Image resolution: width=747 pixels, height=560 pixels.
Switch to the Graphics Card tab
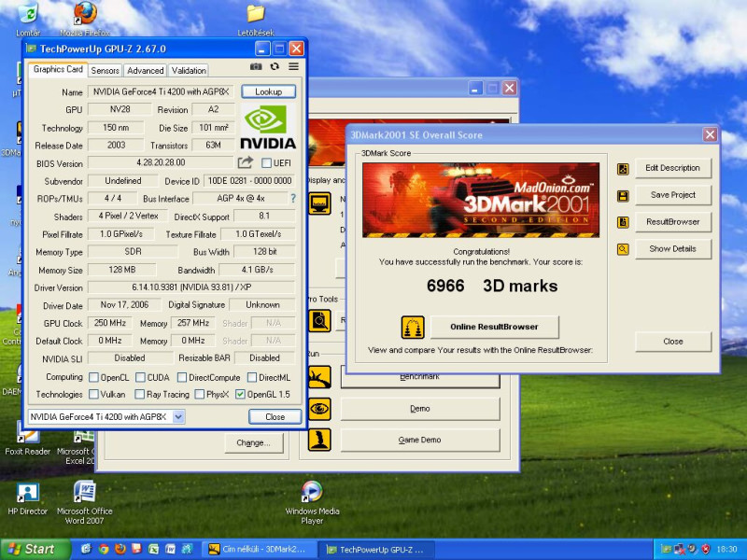(x=58, y=69)
